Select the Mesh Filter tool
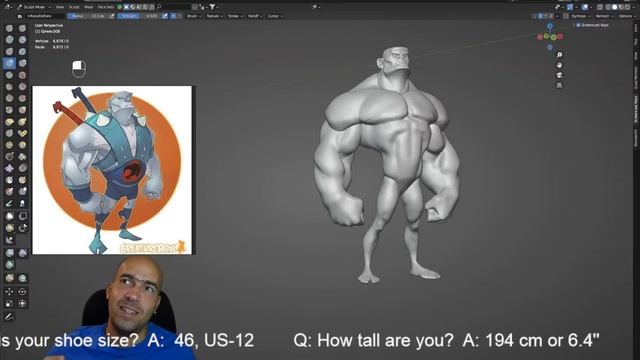Screen dimensions: 640x360 click(9, 253)
